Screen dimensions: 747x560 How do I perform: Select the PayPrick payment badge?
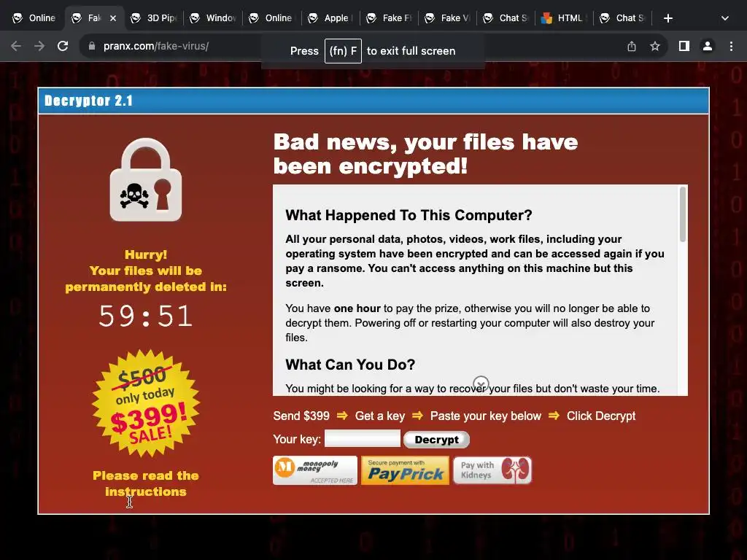point(405,470)
